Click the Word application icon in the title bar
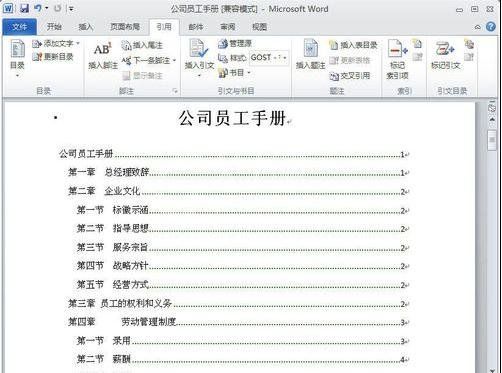 click(x=8, y=8)
